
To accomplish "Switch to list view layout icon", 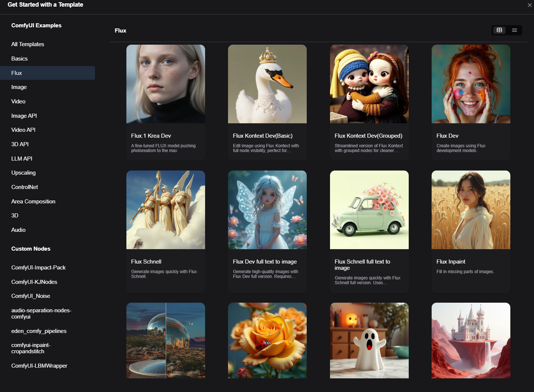I will 514,30.
